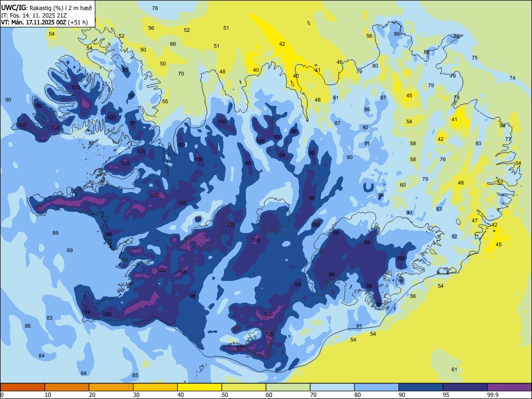Click the map value '46'
This screenshot has width=532, height=399.
pos(339,62)
